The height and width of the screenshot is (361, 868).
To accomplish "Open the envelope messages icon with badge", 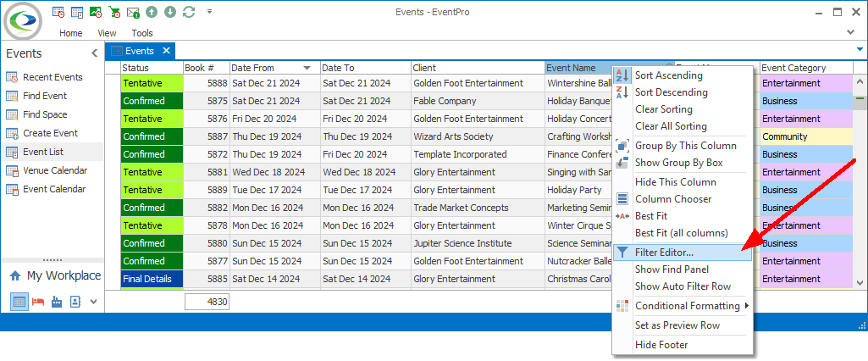I will (x=133, y=12).
